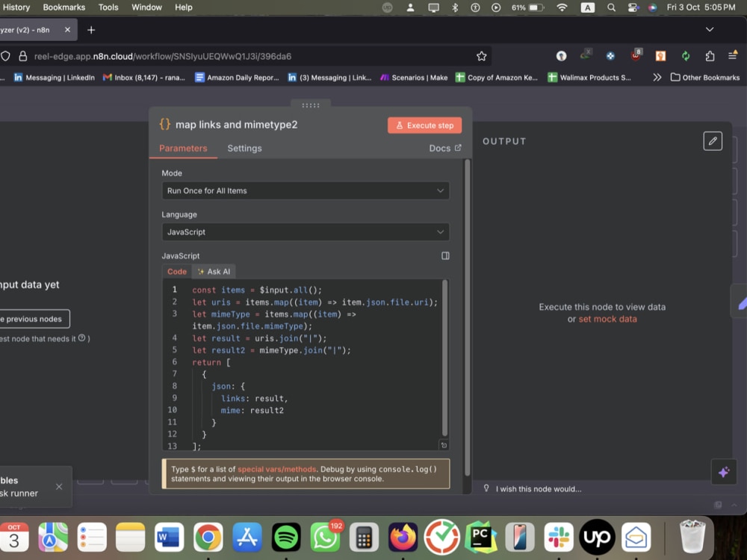
Task: Open the Extensions puzzle icon
Action: click(710, 56)
